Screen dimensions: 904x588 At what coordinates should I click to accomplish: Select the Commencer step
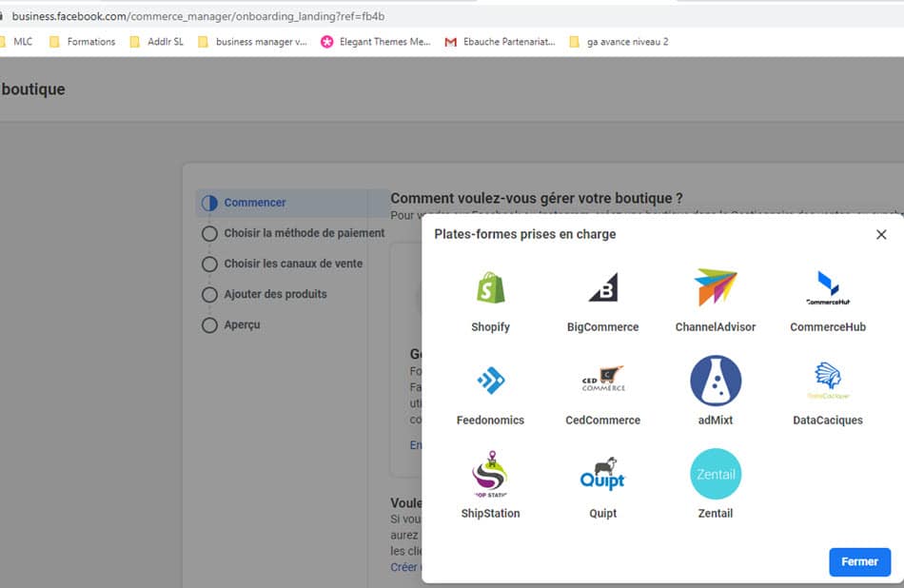[x=292, y=203]
